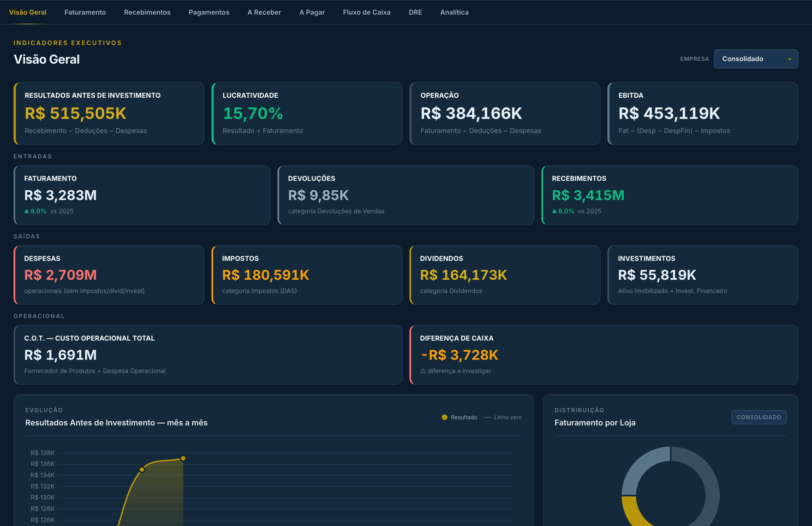This screenshot has width=812, height=526.
Task: Open the Pagamentos tab
Action: (x=209, y=12)
